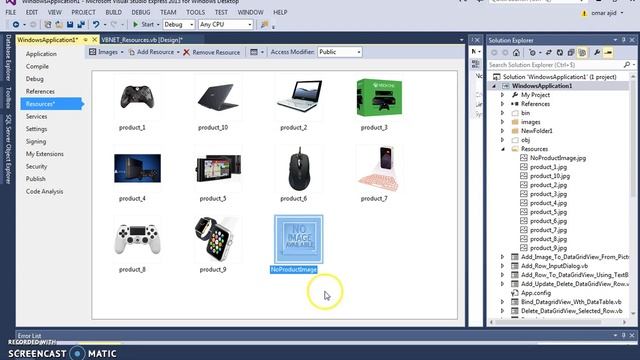
Task: Click the red Remove Resource X icon
Action: pos(187,52)
